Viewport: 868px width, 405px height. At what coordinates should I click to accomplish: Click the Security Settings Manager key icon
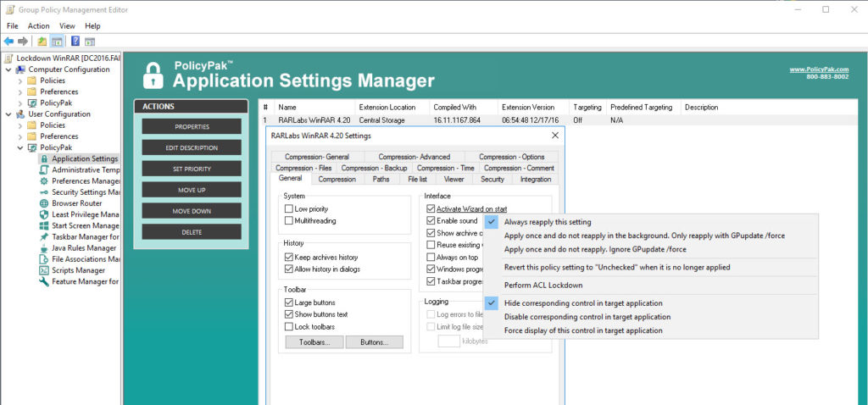44,192
